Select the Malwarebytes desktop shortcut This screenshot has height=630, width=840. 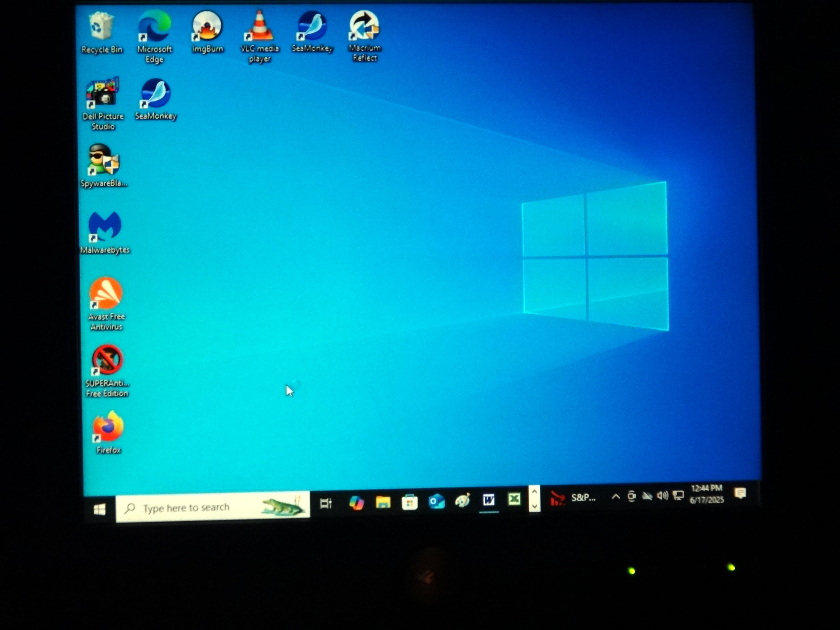tap(105, 233)
